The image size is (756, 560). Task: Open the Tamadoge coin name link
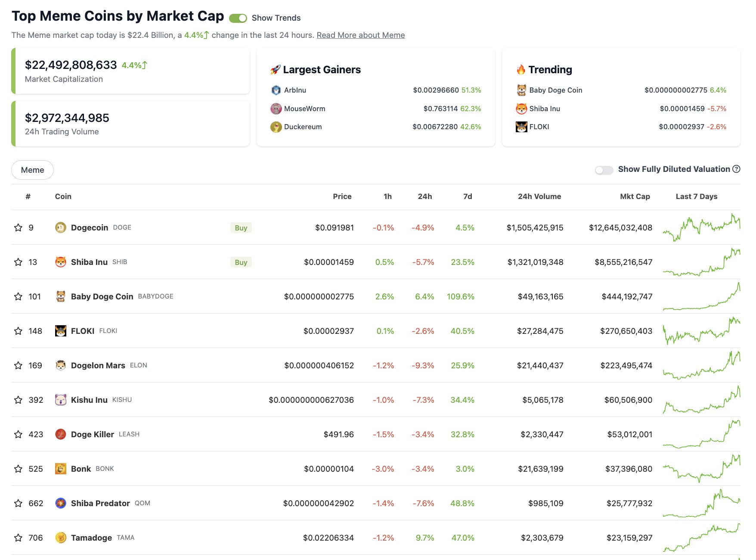[91, 538]
